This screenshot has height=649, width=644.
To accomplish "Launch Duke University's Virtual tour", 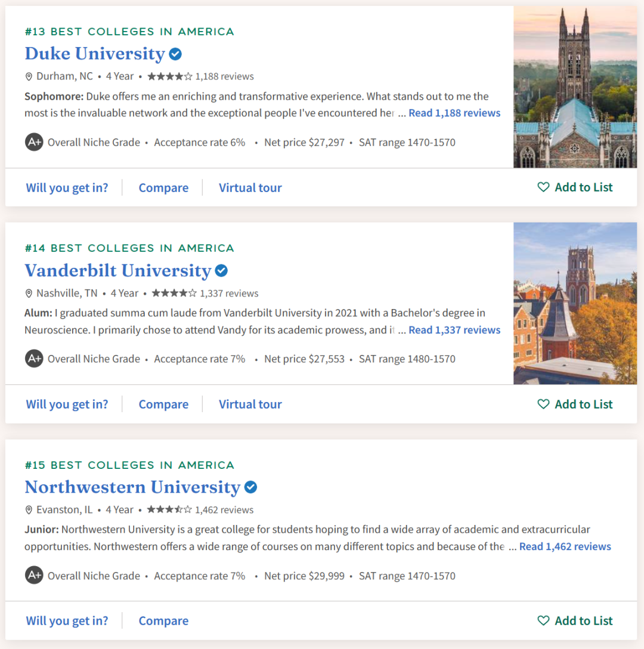I will (250, 187).
